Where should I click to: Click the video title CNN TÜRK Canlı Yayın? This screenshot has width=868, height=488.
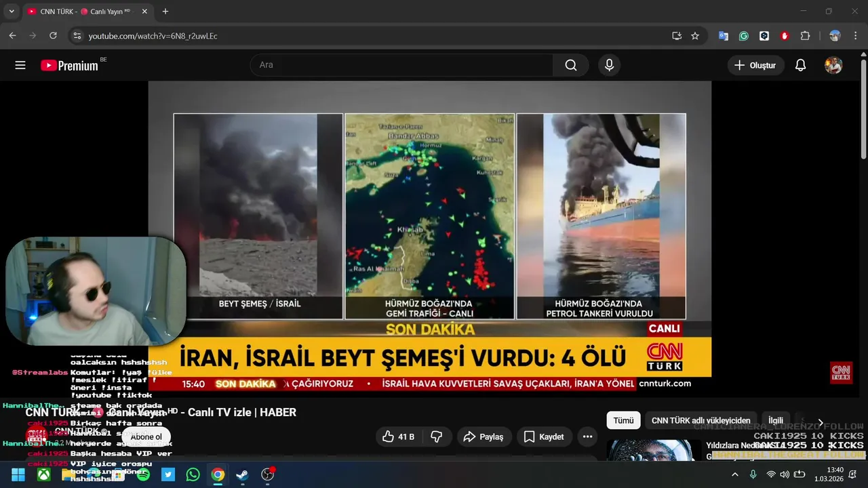(161, 412)
